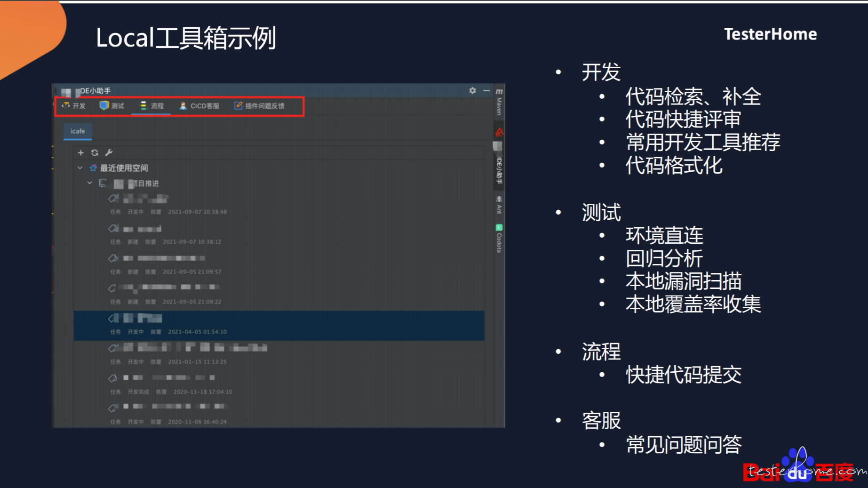
Task: Click timestamp 2021-04-05 01:54:10
Action: [197, 332]
